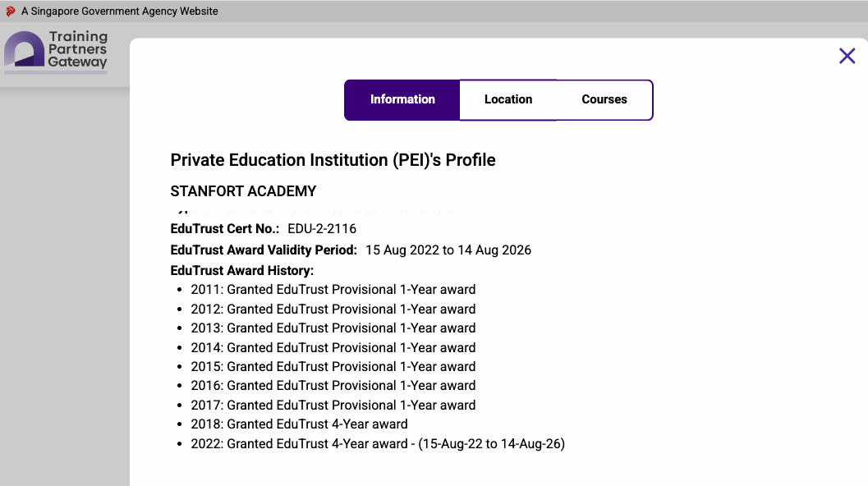Click the 2012 Provisional 1-Year award entry
The height and width of the screenshot is (486, 868).
333,309
